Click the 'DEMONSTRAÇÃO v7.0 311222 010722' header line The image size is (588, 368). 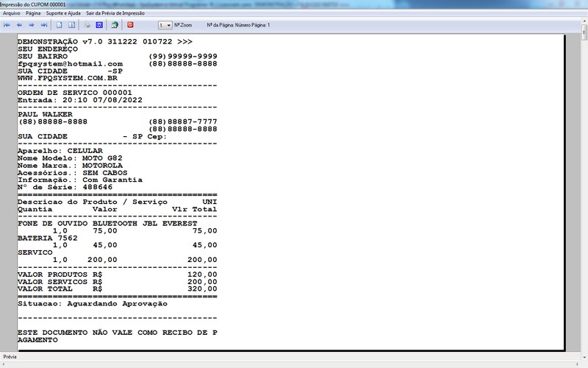click(x=95, y=42)
